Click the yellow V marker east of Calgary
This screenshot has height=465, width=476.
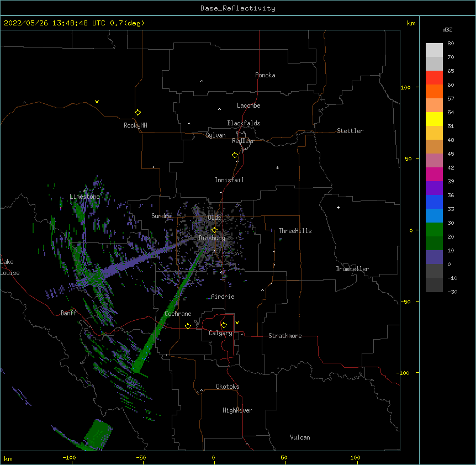237,323
